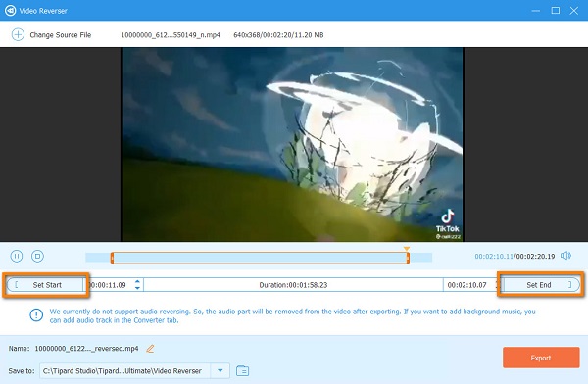The height and width of the screenshot is (384, 588).
Task: Pause the video playback
Action: tap(17, 256)
